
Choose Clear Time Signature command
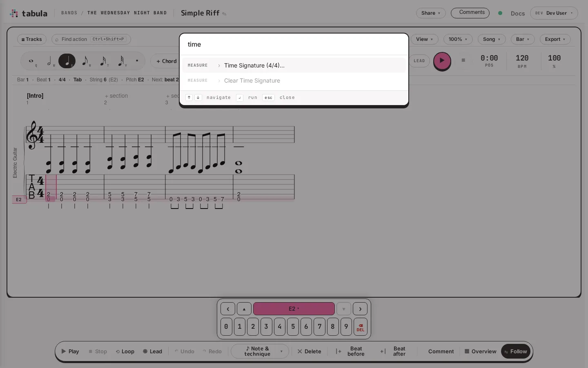[294, 81]
